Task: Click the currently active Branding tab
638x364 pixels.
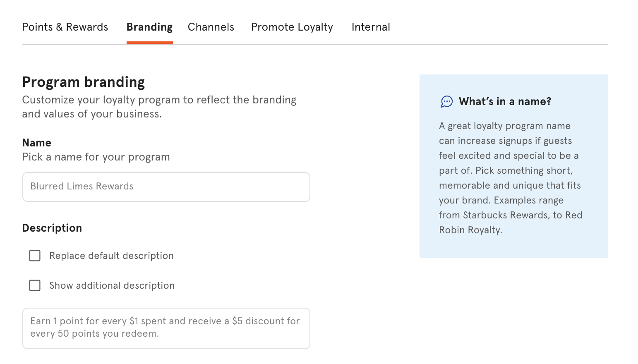Action: [x=149, y=27]
